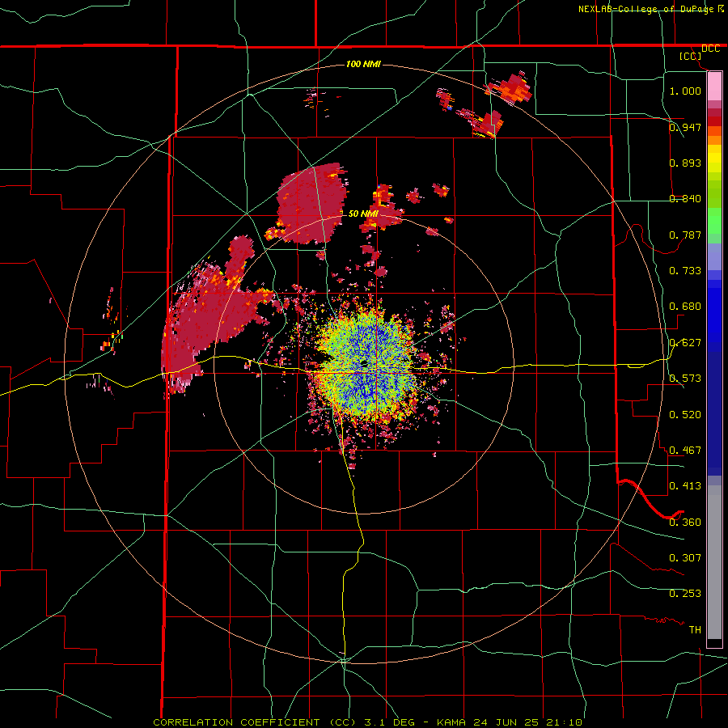728x728 pixels.
Task: Click the TH label on the legend
Action: (695, 629)
